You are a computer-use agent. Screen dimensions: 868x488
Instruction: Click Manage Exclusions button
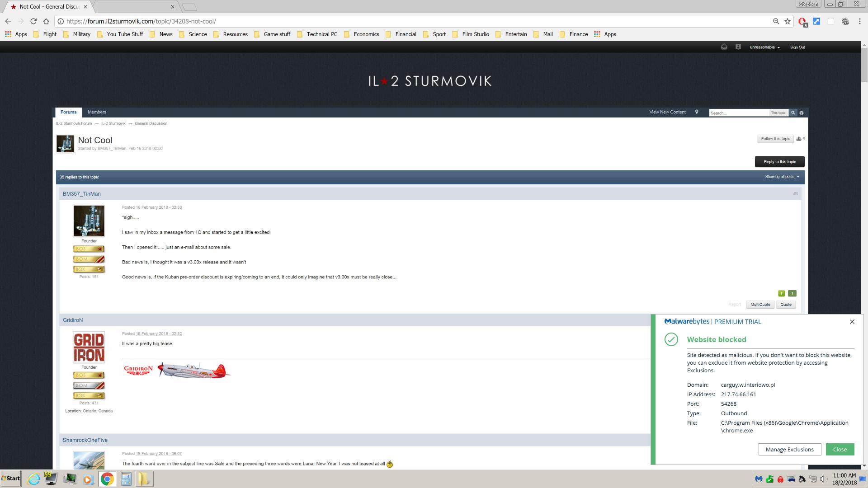[x=789, y=449]
